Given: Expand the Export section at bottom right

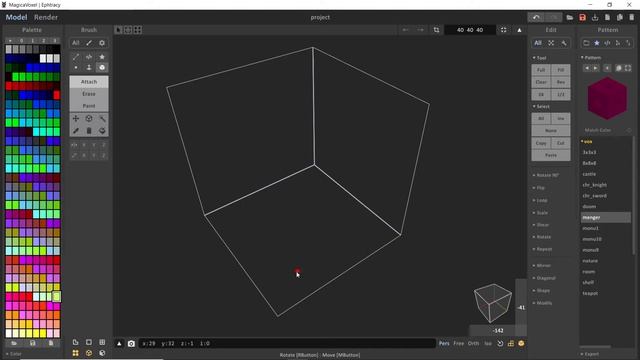Looking at the screenshot, I should click(x=590, y=354).
